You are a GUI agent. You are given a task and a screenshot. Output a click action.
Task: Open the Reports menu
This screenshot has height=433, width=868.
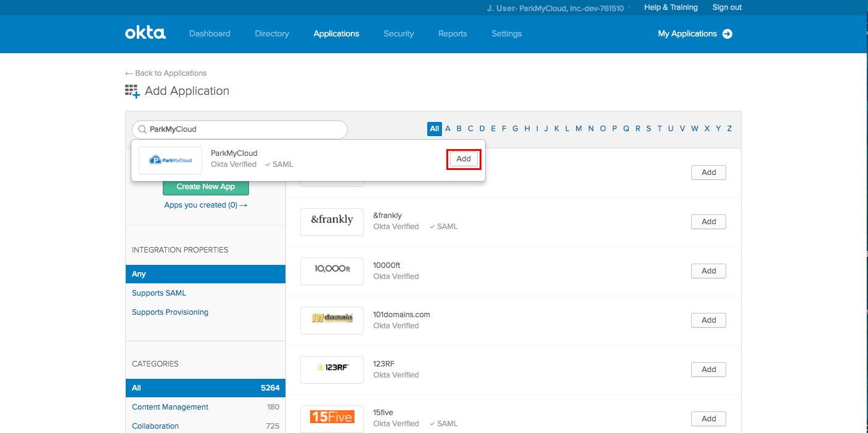tap(452, 34)
